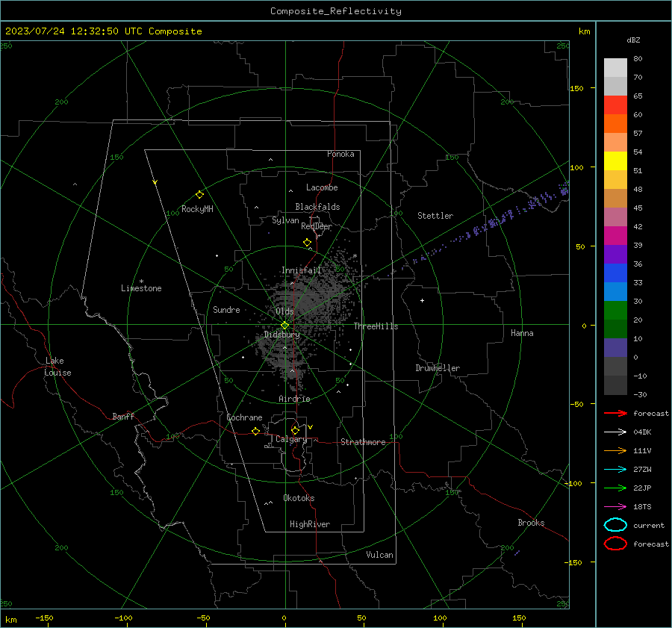Click the RockyMH yellow diamond station marker
This screenshot has width=672, height=628.
199,195
